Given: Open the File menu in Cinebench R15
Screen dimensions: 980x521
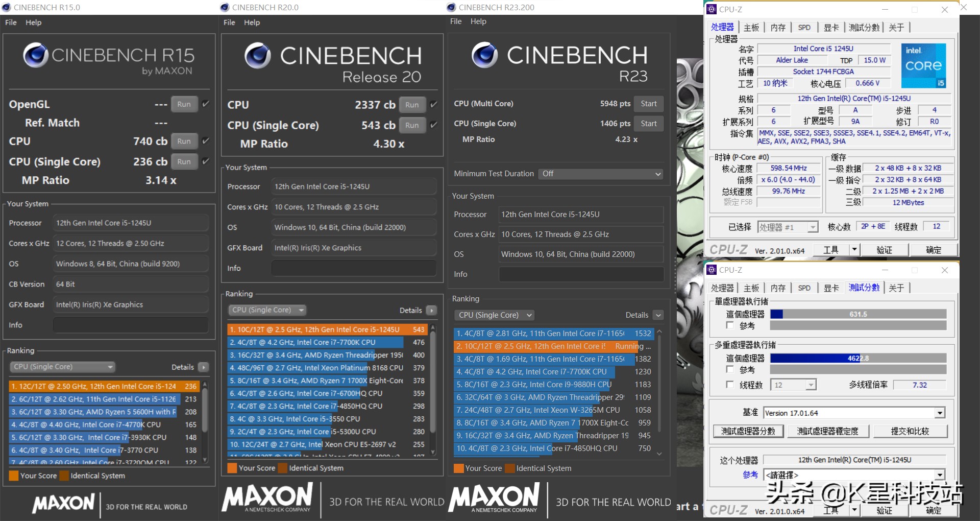Looking at the screenshot, I should pos(11,22).
